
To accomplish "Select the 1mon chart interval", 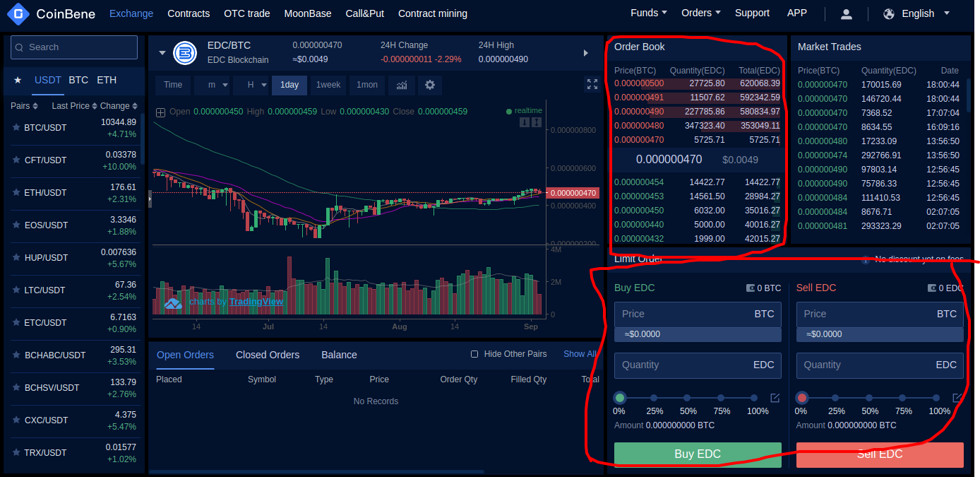I will pyautogui.click(x=367, y=85).
